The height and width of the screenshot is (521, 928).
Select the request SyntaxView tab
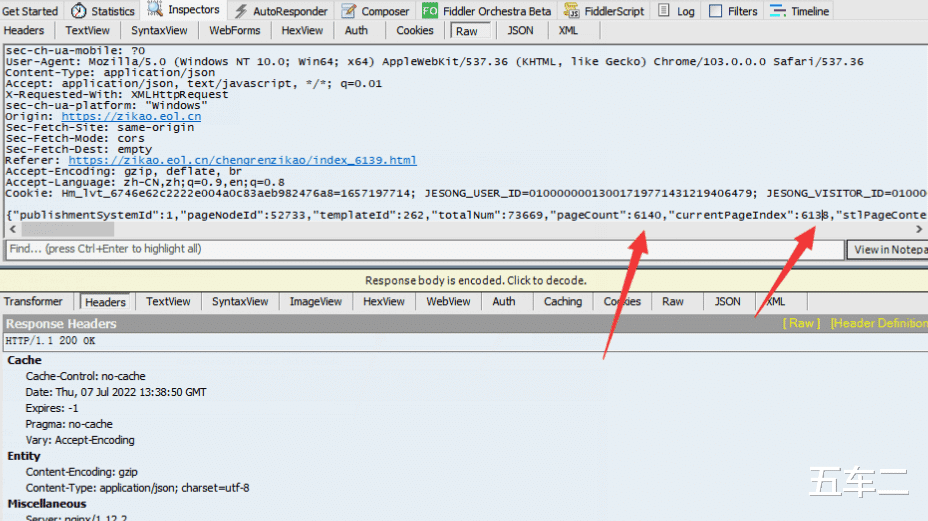159,30
